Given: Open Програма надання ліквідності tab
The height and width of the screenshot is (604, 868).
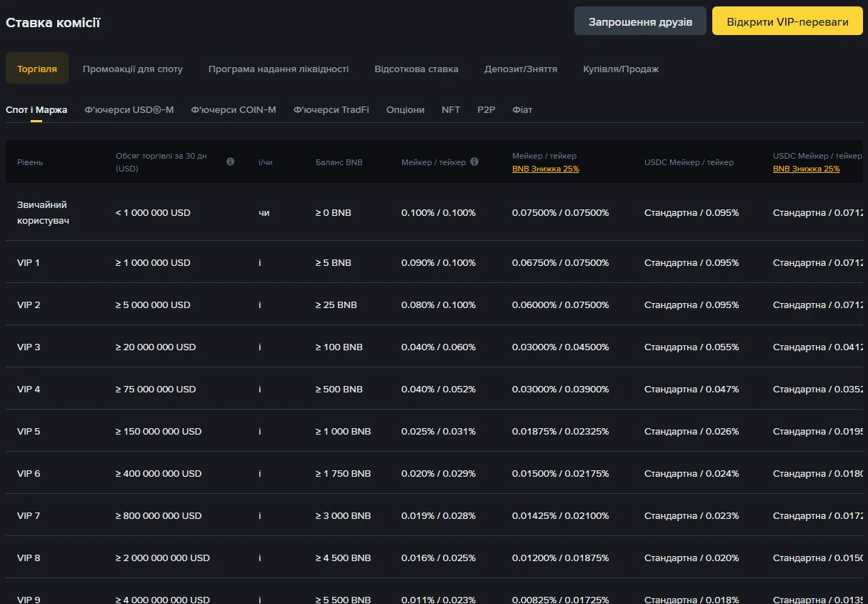Looking at the screenshot, I should (279, 69).
